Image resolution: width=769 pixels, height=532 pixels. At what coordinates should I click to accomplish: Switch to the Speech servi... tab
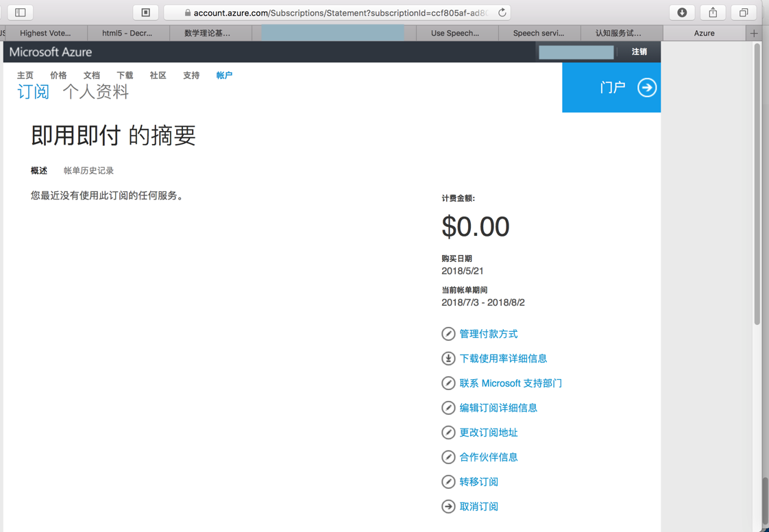pos(539,33)
